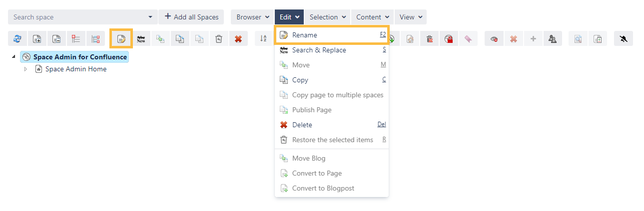The image size is (644, 211).
Task: Click the Add all Spaces button
Action: point(191,17)
